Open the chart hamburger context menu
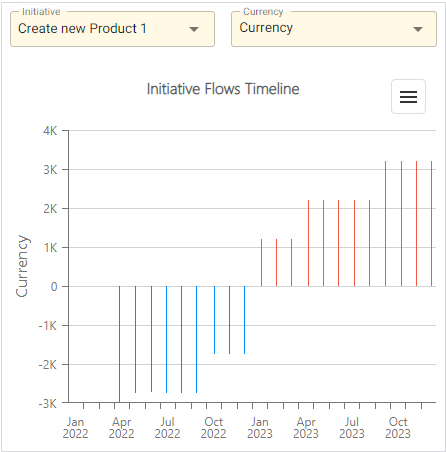The height and width of the screenshot is (452, 446). (408, 97)
